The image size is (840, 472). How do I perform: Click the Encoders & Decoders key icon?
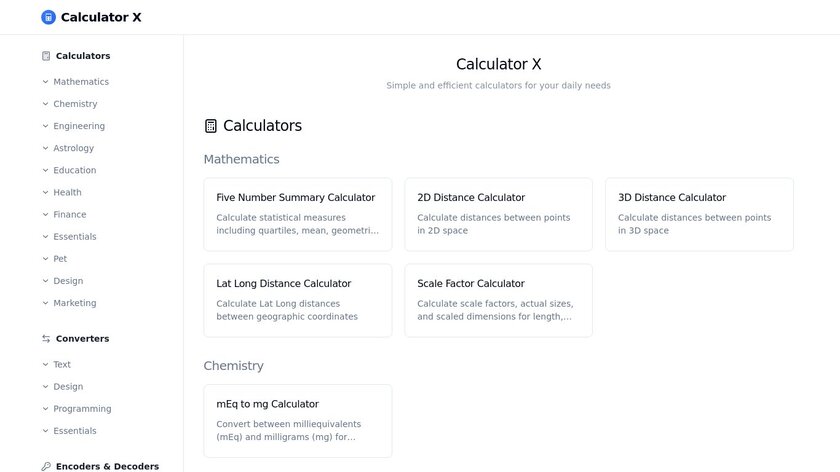[x=46, y=466]
